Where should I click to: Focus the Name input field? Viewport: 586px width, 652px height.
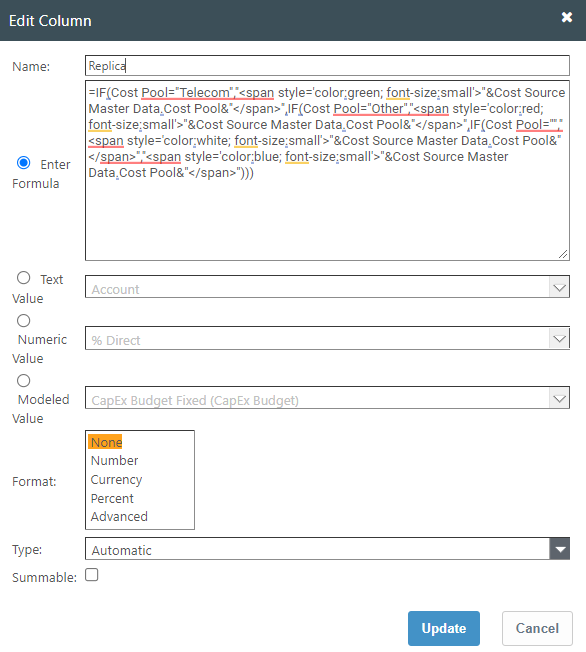point(327,66)
